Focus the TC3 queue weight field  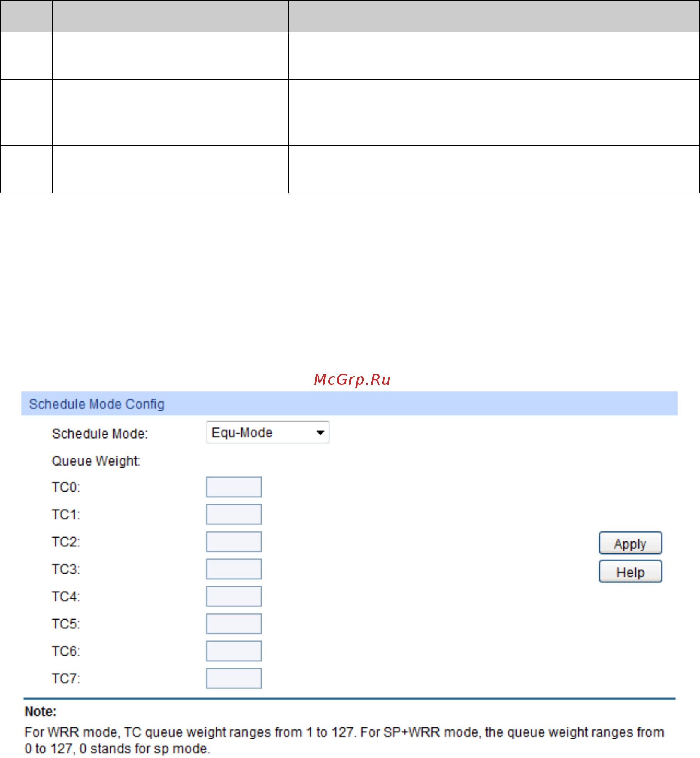pos(234,569)
